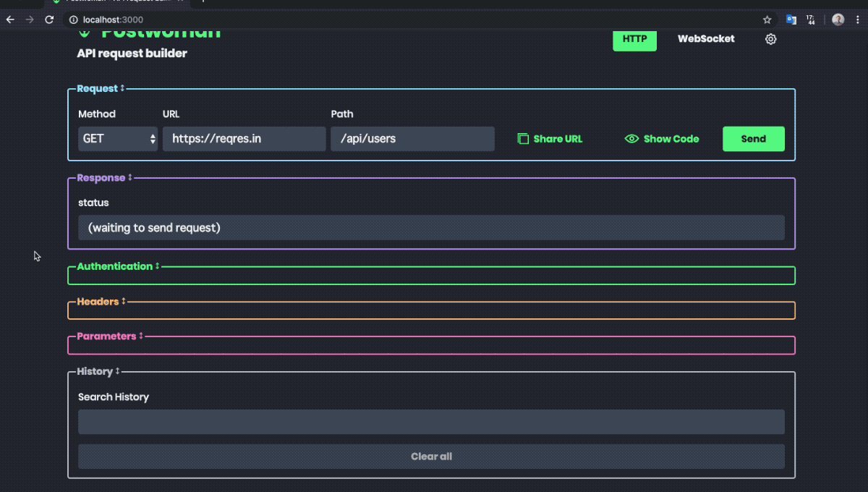This screenshot has height=492, width=868.
Task: Expand the Authentication section
Action: pos(118,266)
